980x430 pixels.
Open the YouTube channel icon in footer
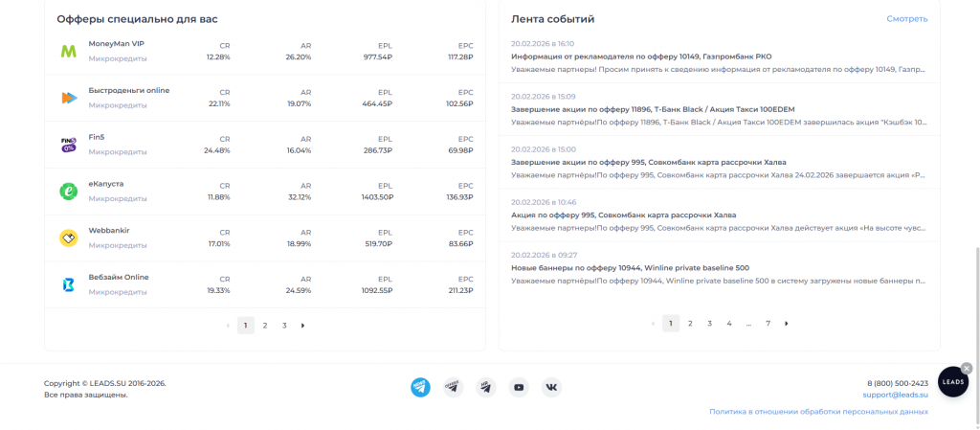[x=519, y=387]
